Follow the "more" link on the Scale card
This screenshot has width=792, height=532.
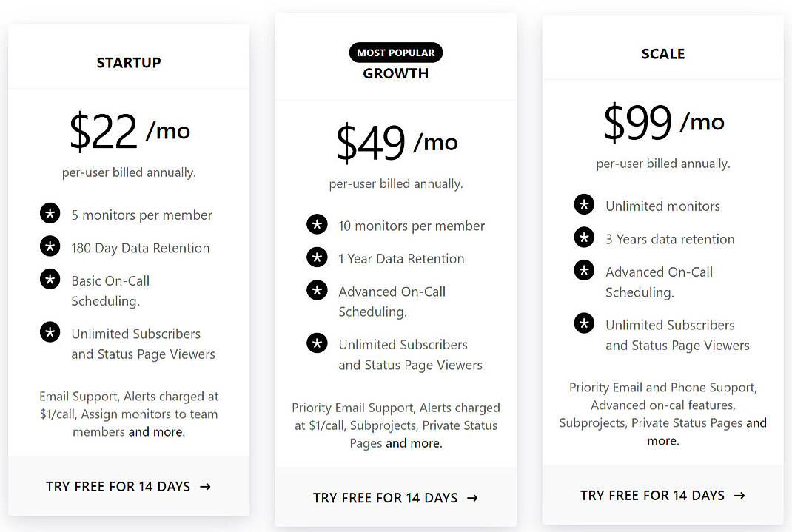pos(663,440)
